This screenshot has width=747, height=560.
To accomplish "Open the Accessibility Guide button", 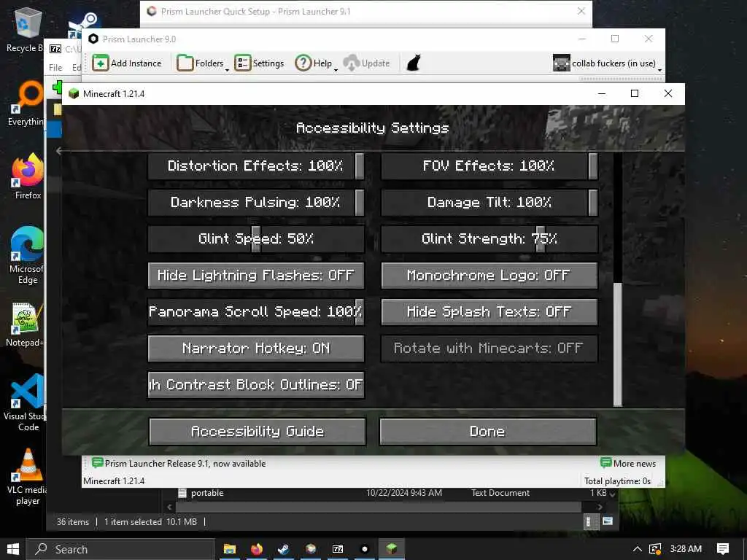I will [x=258, y=432].
